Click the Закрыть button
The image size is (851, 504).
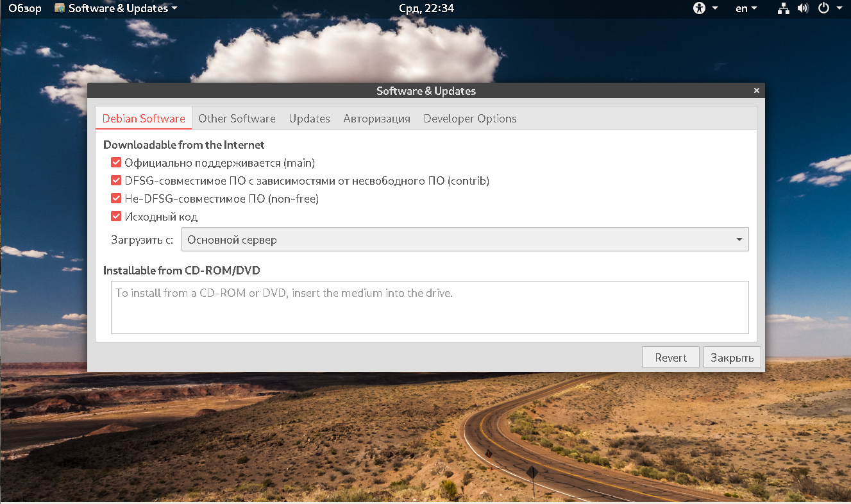(x=732, y=358)
